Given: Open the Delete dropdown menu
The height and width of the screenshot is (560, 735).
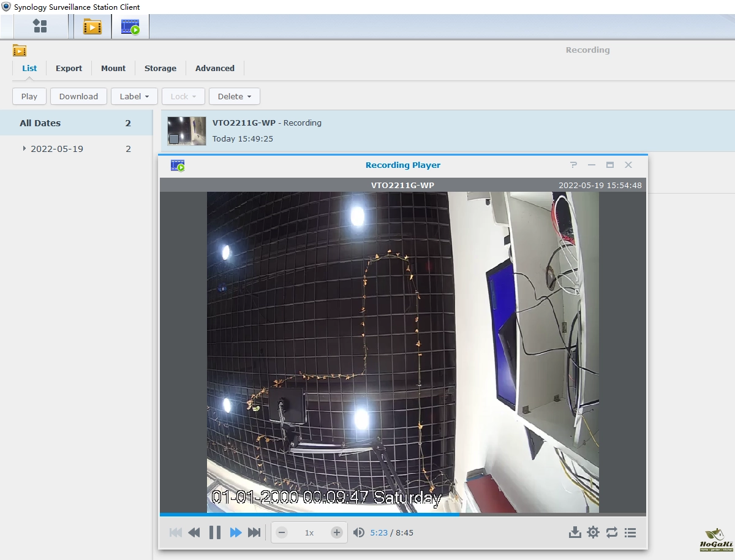Looking at the screenshot, I should point(234,96).
